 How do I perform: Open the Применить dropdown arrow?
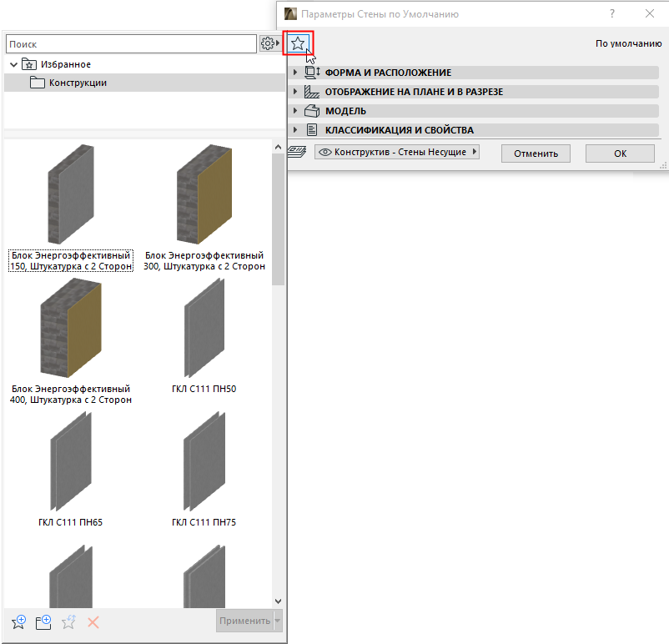click(x=276, y=620)
